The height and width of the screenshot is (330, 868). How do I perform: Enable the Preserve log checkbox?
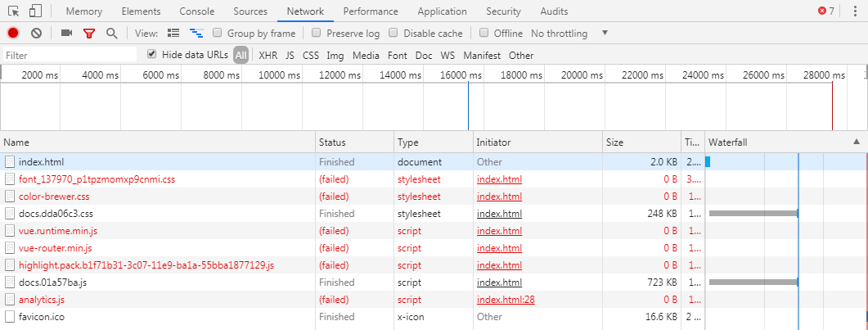[316, 33]
